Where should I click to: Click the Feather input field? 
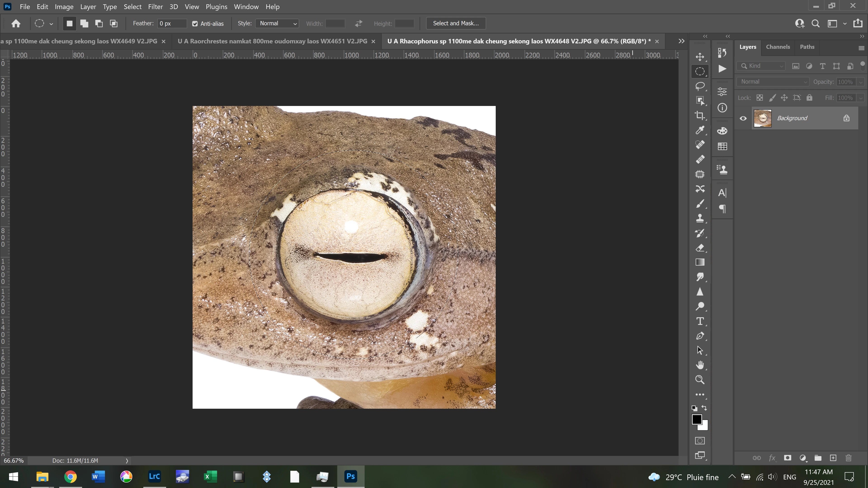click(x=172, y=23)
